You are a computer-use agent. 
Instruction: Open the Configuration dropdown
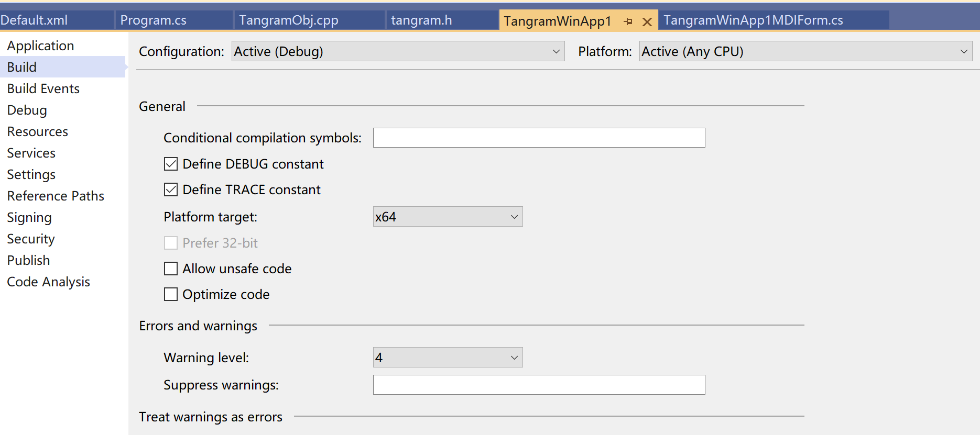pos(398,51)
